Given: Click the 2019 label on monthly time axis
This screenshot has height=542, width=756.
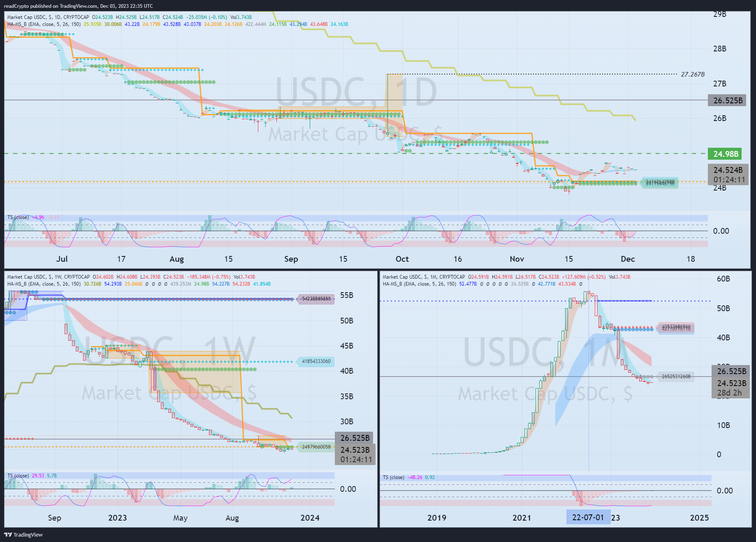Looking at the screenshot, I should [436, 518].
